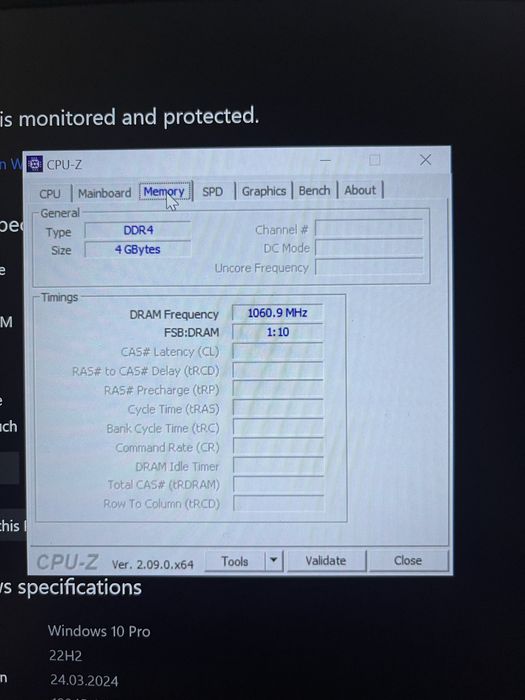The image size is (525, 700).
Task: Close CPU-Z with the X icon
Action: (x=425, y=160)
